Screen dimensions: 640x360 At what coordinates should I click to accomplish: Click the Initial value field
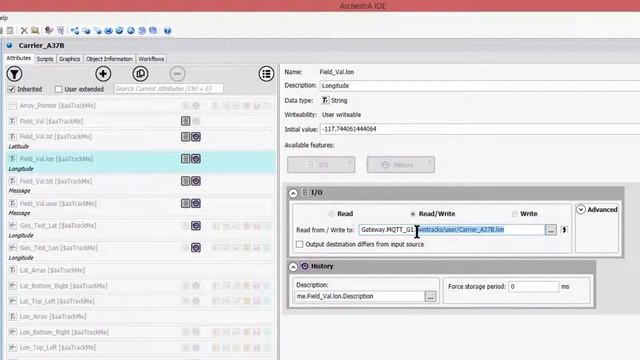coord(480,129)
